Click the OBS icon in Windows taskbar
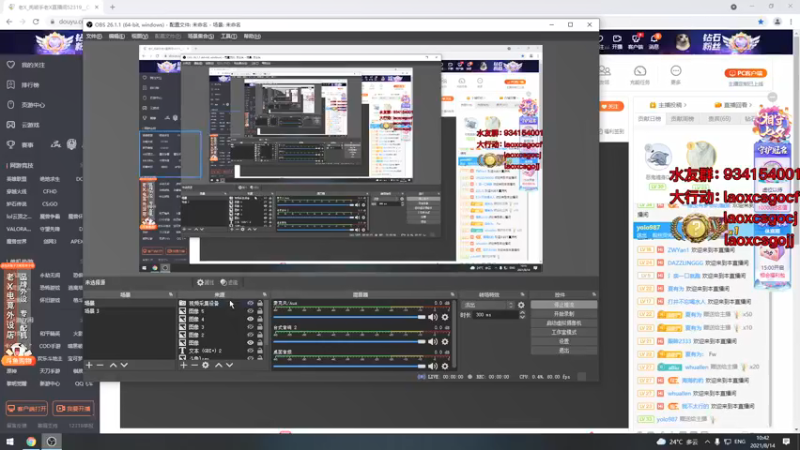 (x=52, y=441)
